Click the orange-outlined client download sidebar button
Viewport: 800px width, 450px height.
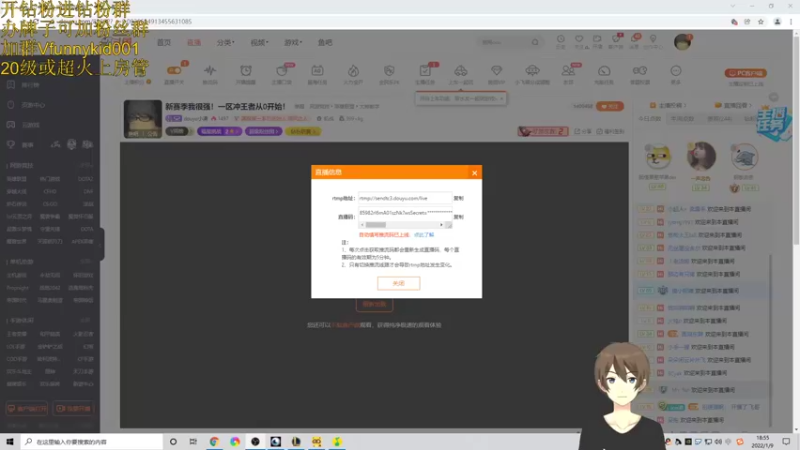[x=27, y=409]
